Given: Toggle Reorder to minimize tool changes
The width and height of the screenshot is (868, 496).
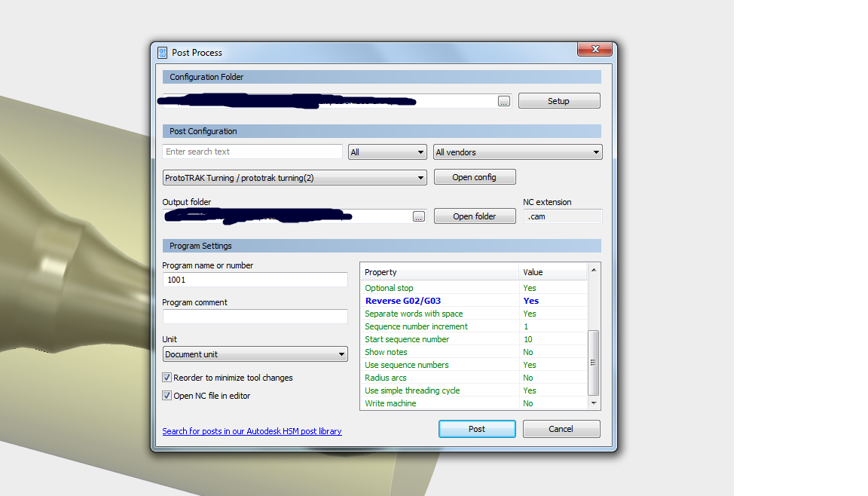Looking at the screenshot, I should click(x=167, y=378).
